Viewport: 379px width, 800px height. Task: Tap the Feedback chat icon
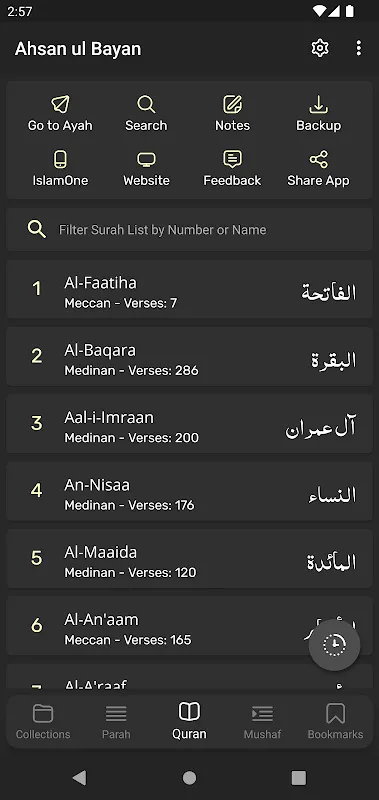click(232, 160)
